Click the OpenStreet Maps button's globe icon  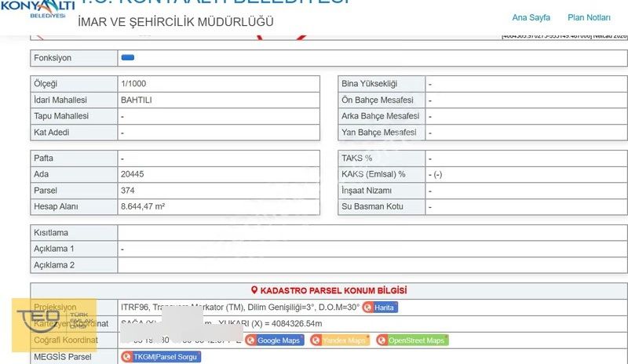pyautogui.click(x=382, y=340)
